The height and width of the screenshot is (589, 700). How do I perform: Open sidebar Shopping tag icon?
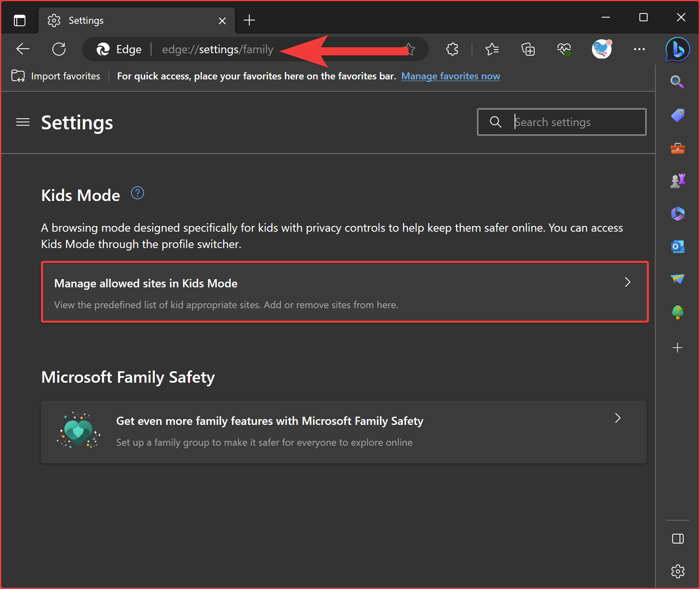coord(677,115)
